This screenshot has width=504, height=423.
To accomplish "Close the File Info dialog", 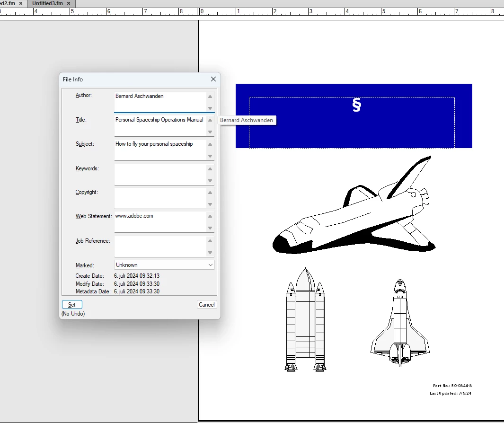I will pyautogui.click(x=213, y=79).
